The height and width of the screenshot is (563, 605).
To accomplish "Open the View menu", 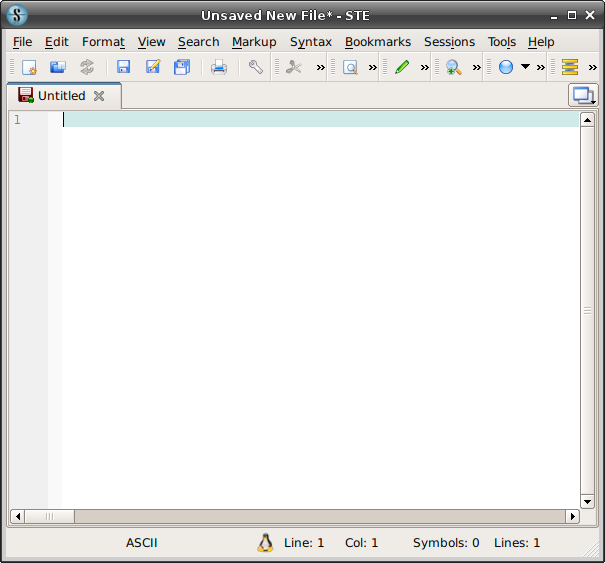I will click(x=151, y=42).
